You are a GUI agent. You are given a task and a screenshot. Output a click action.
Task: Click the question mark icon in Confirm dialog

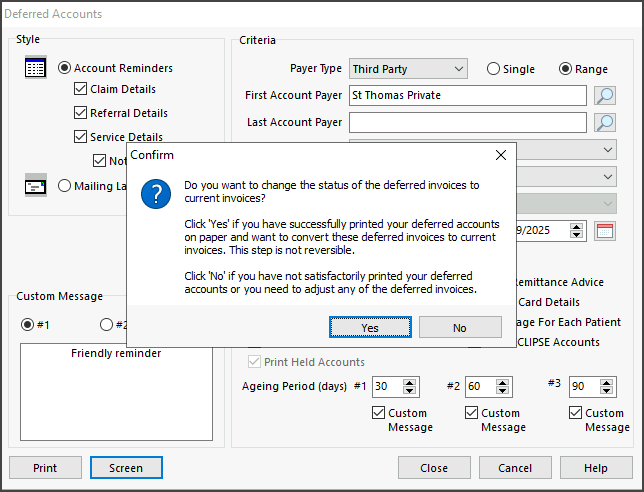pos(156,194)
